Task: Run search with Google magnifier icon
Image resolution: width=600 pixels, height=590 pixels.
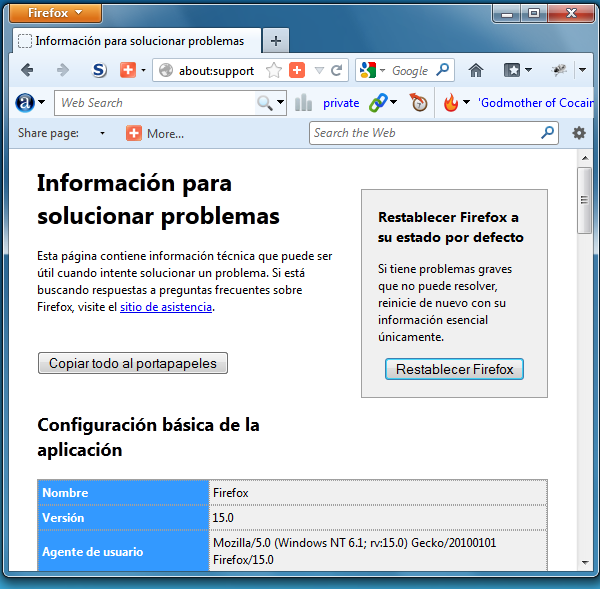Action: coord(443,70)
